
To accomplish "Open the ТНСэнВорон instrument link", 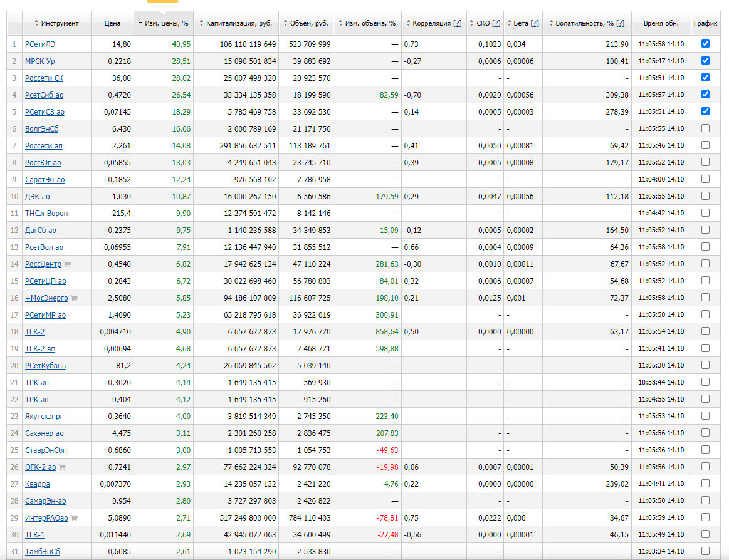I will pos(46,214).
